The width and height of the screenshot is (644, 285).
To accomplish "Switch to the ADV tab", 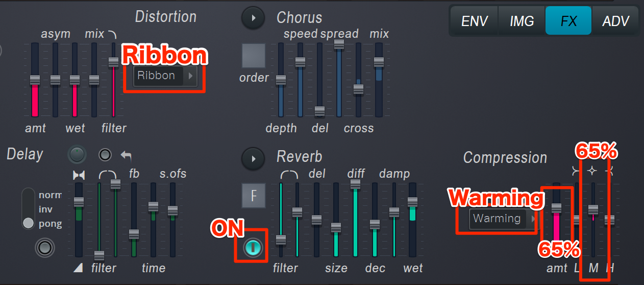I will point(616,21).
